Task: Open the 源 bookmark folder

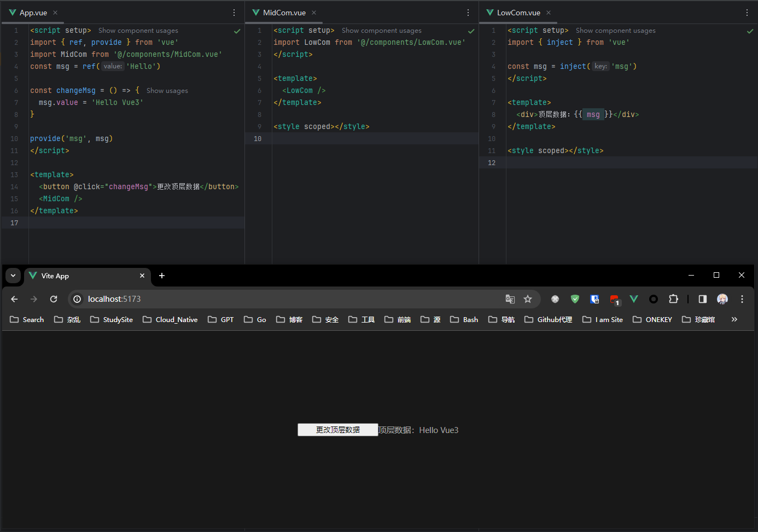Action: [x=430, y=319]
